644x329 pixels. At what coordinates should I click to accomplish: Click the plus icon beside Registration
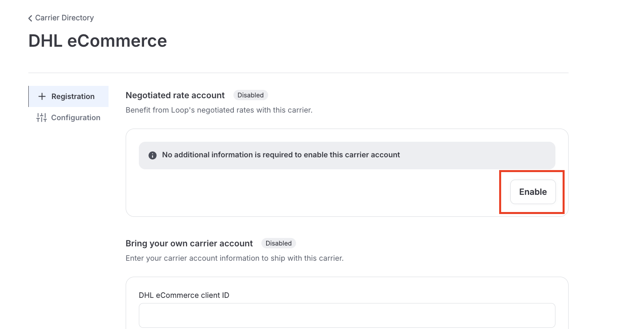[x=42, y=97]
